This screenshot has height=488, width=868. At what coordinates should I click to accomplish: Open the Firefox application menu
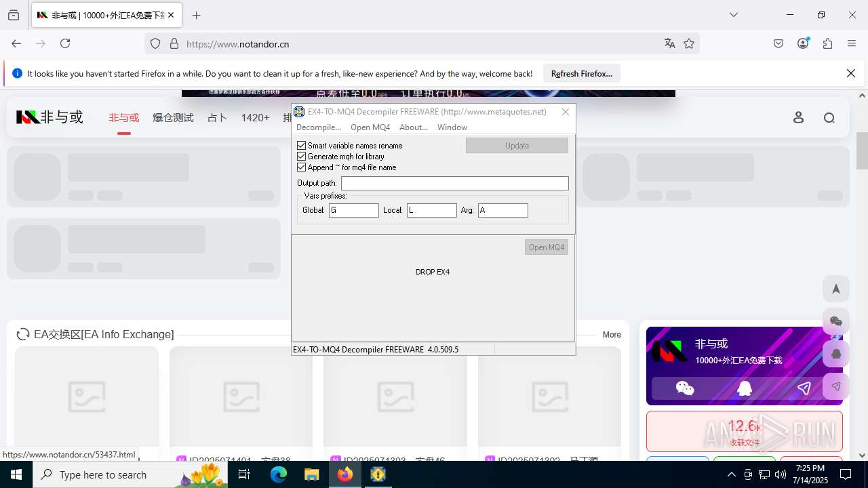click(852, 43)
